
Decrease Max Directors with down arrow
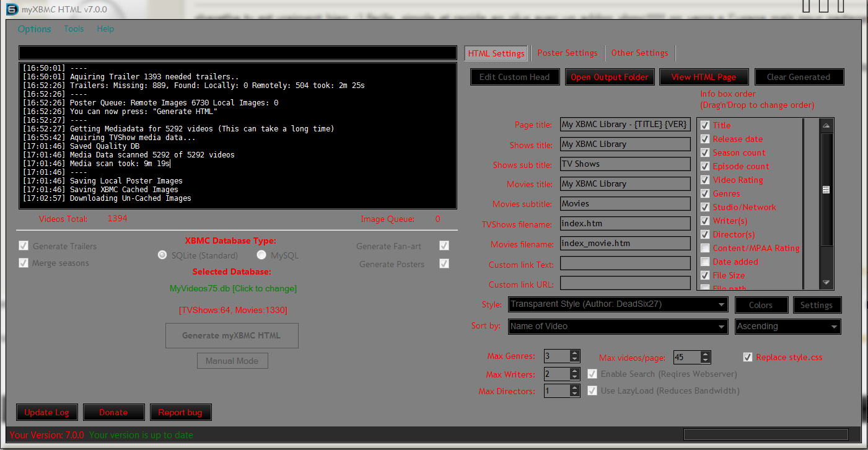[x=574, y=394]
